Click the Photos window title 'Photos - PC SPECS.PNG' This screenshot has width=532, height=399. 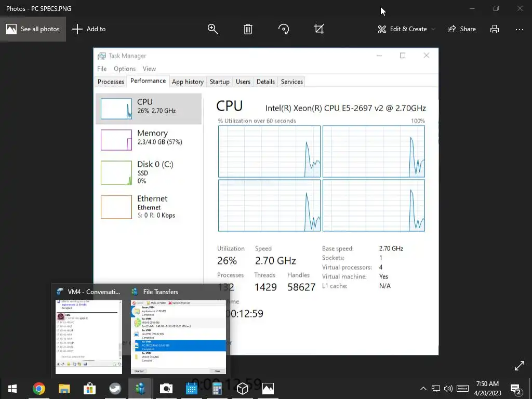[x=38, y=8]
